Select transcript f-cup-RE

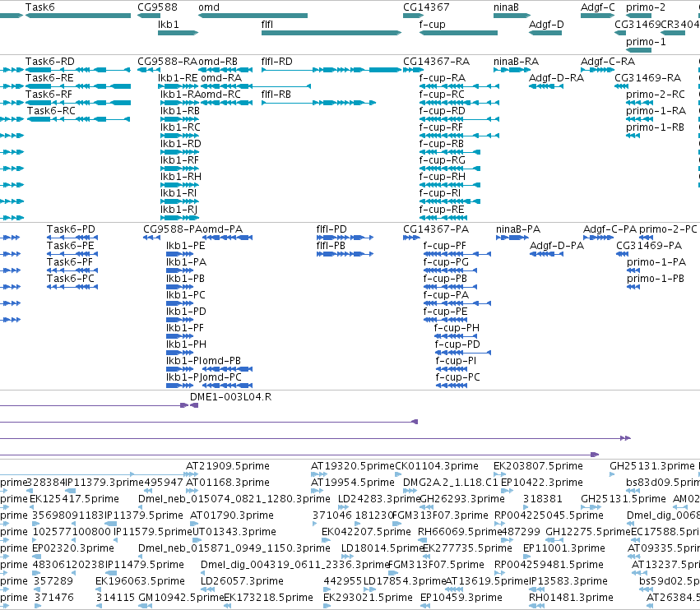[443, 218]
